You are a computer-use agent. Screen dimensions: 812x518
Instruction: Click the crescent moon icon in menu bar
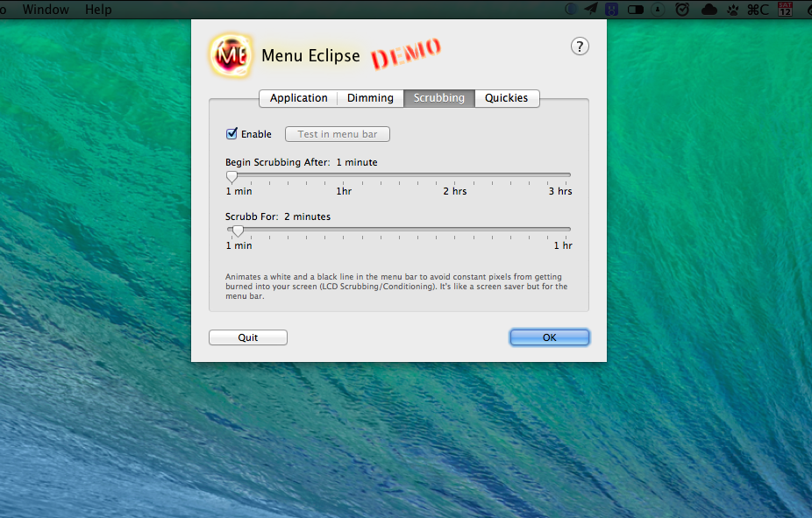(571, 10)
